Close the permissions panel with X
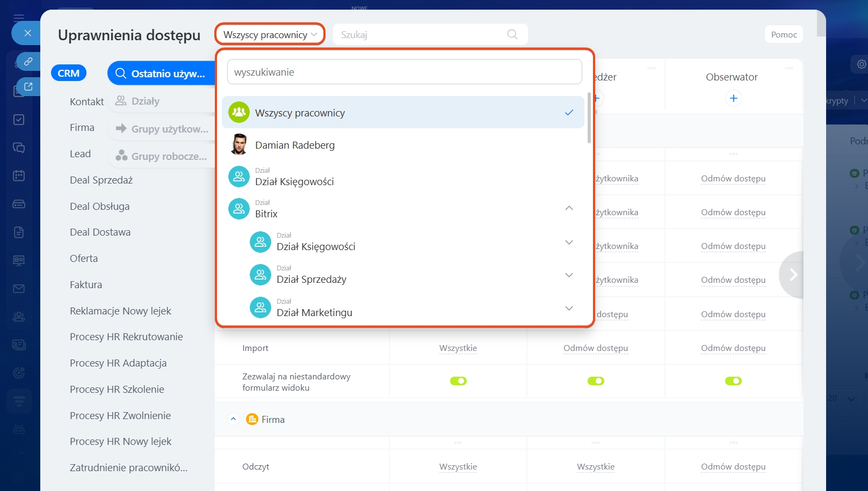The width and height of the screenshot is (868, 491). click(28, 33)
